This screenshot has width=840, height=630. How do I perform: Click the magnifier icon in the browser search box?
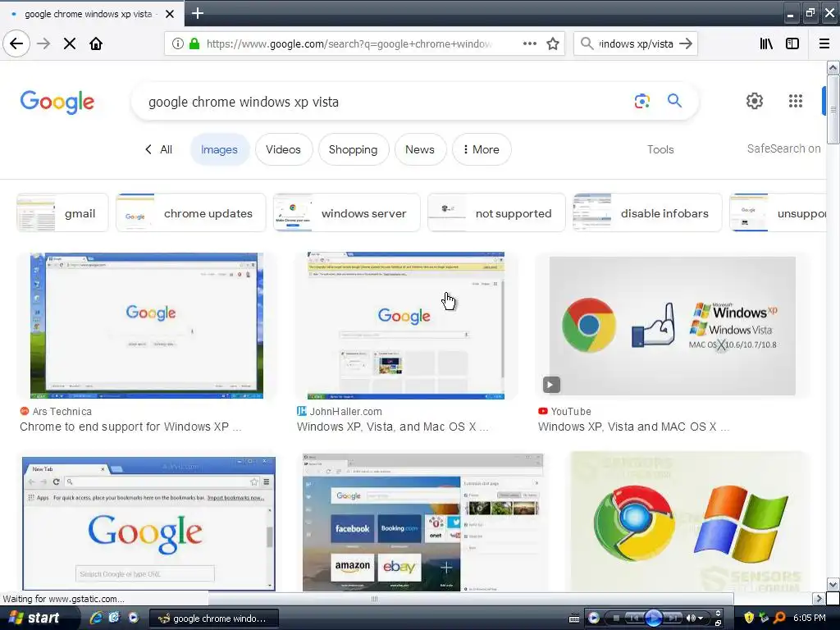(x=587, y=43)
